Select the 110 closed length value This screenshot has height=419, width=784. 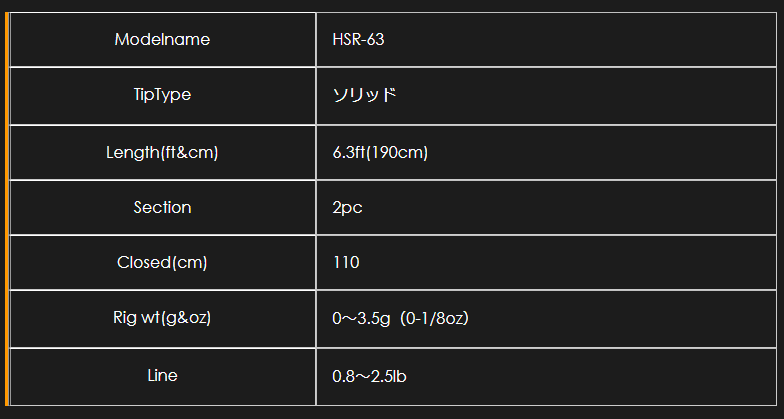point(346,262)
